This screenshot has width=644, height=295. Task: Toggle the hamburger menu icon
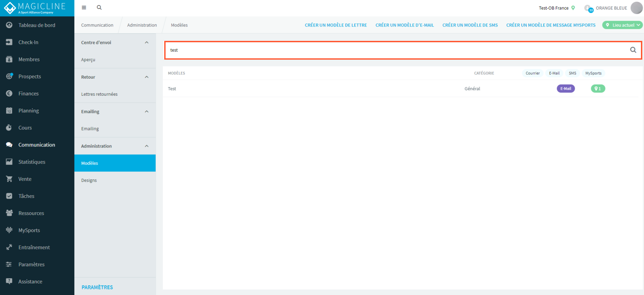(x=84, y=7)
